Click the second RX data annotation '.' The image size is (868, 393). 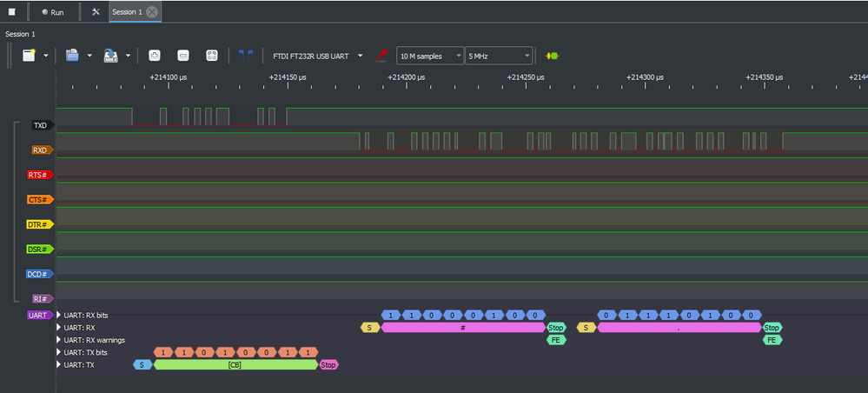(x=679, y=328)
